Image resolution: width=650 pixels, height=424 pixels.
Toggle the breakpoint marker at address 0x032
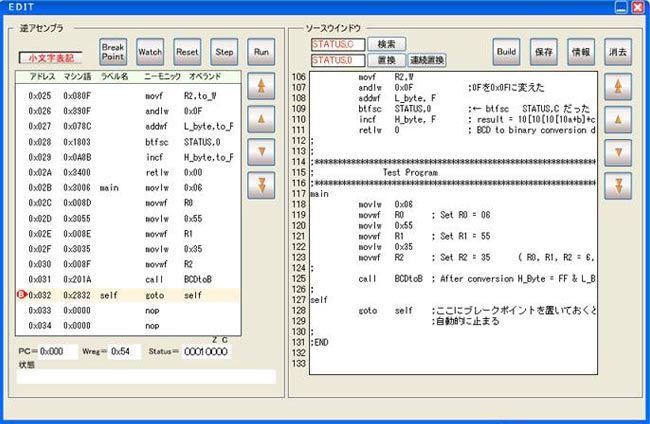point(21,295)
